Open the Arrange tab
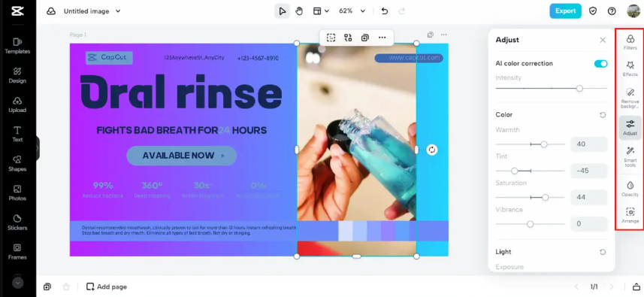The image size is (644, 297). click(630, 215)
